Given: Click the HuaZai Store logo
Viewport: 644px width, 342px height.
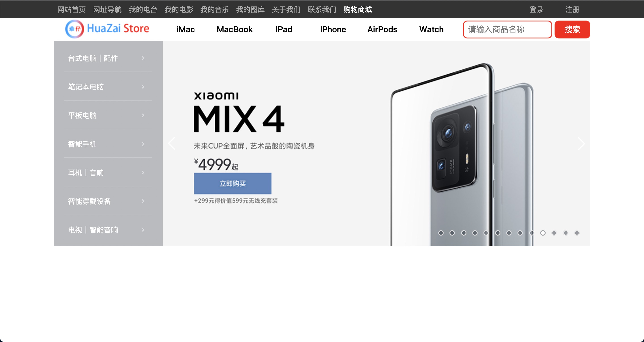Looking at the screenshot, I should pyautogui.click(x=107, y=29).
